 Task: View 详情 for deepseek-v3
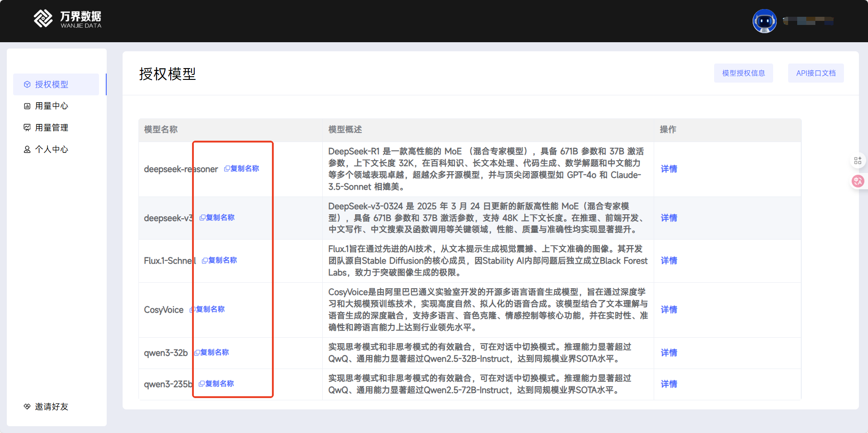(669, 218)
